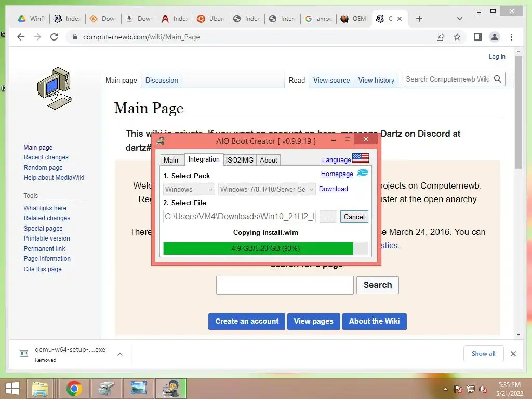
Task: Open the About tab
Action: [x=269, y=160]
